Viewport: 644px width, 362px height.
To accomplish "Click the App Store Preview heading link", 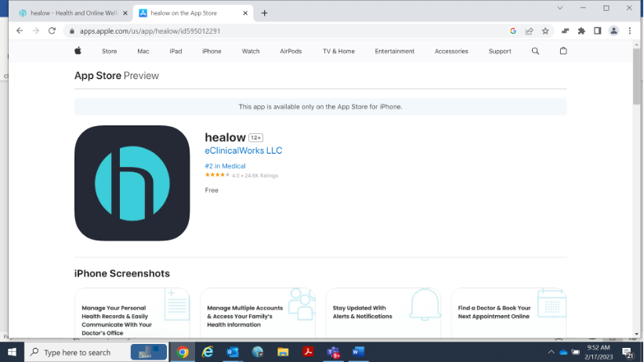I will 117,75.
